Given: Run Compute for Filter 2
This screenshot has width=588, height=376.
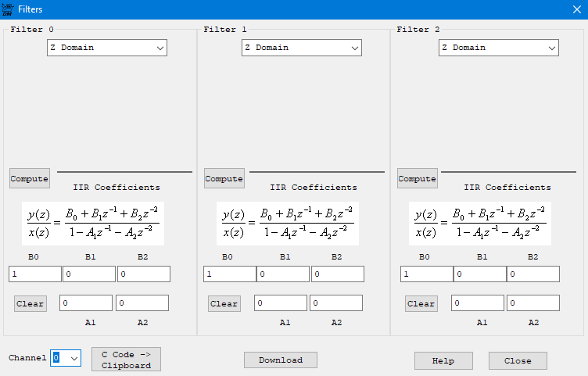Looking at the screenshot, I should point(417,179).
